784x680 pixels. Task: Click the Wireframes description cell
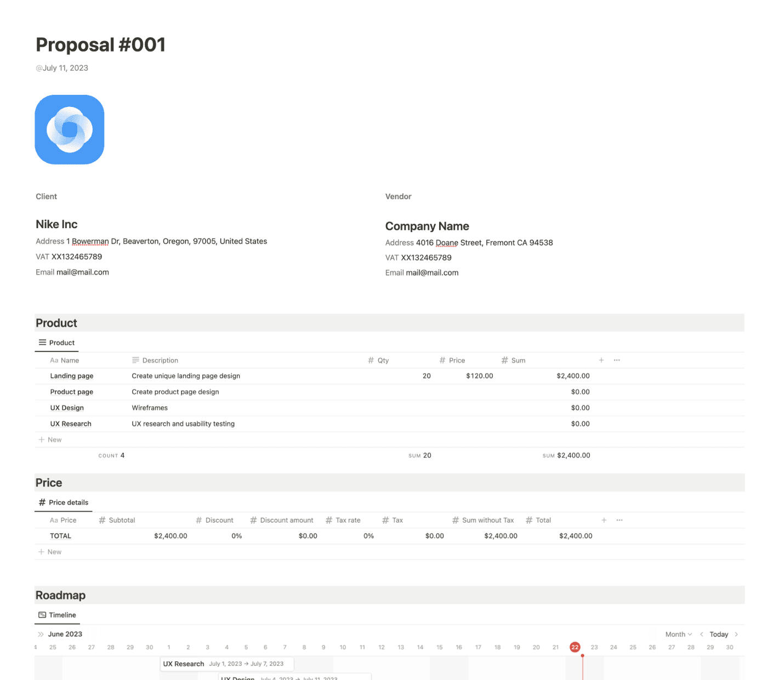(150, 408)
